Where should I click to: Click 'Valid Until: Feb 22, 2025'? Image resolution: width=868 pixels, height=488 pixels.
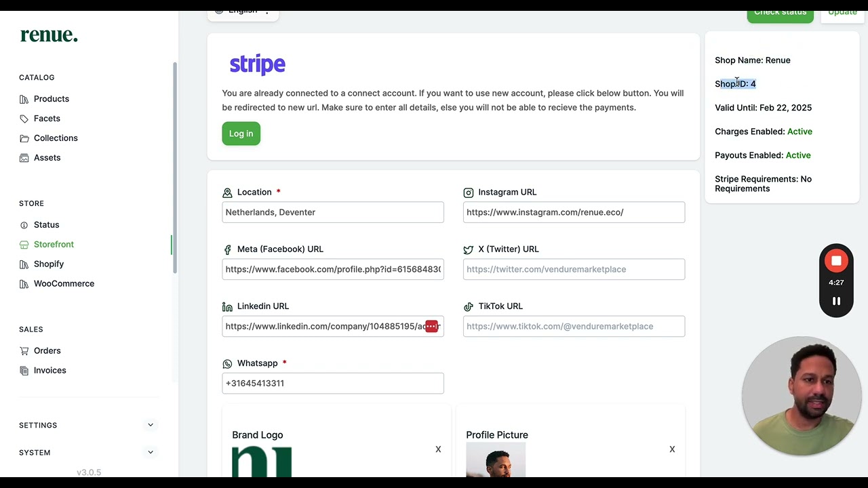point(763,108)
